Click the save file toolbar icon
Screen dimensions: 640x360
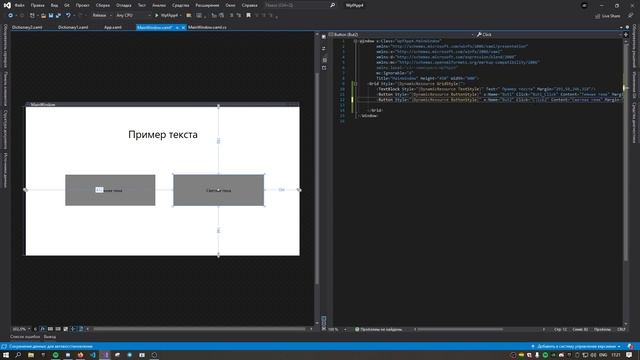(x=51, y=16)
